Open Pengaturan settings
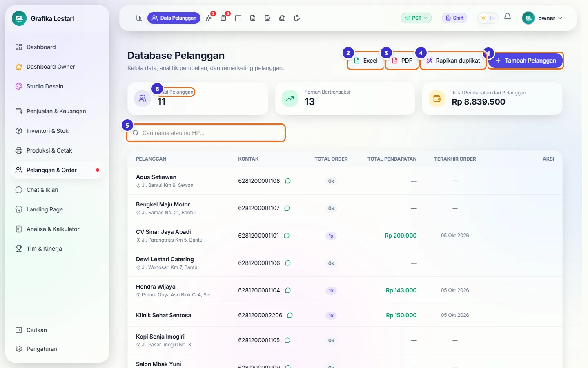This screenshot has height=368, width=588. coord(57,349)
